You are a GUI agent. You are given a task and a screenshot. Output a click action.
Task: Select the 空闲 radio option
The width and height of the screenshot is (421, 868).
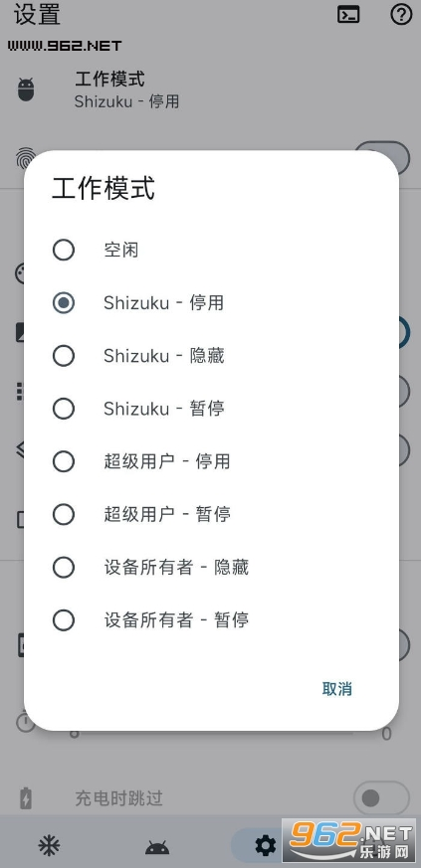coord(211,251)
